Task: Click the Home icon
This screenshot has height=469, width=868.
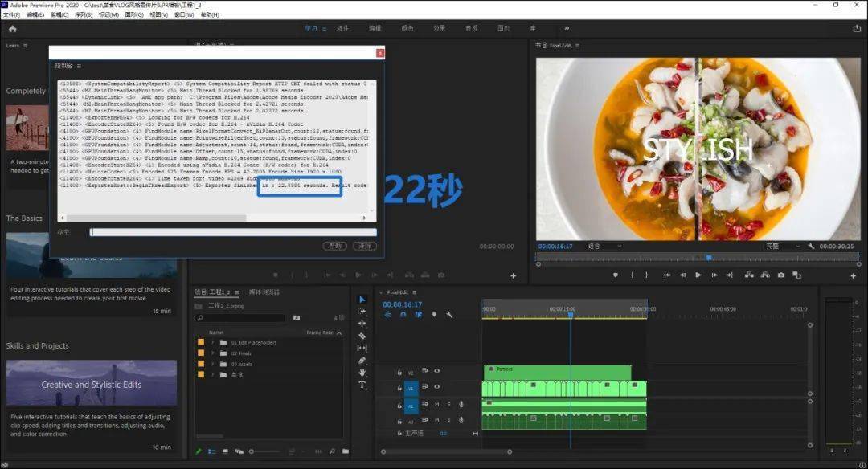Action: (13, 29)
